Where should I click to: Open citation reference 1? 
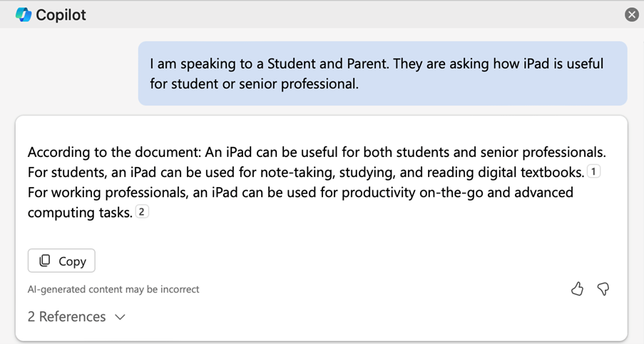click(x=593, y=171)
